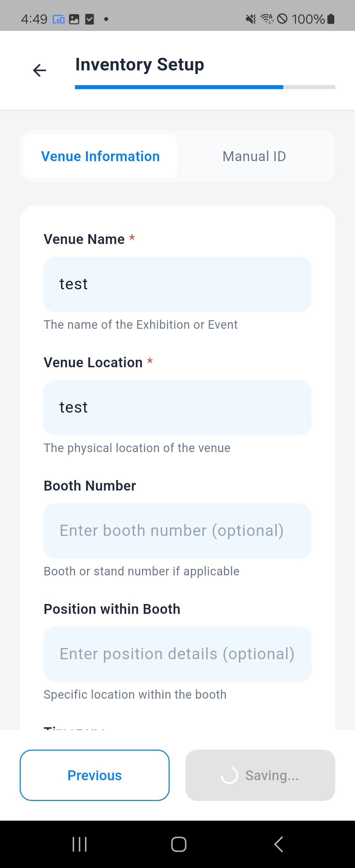Tap the muted sound status icon
Image resolution: width=355 pixels, height=868 pixels.
250,19
